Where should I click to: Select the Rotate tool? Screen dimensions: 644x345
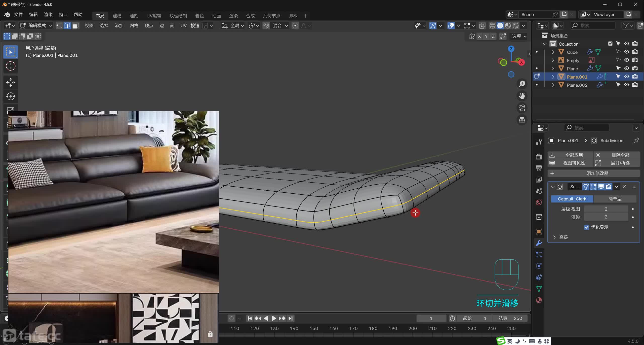click(11, 96)
